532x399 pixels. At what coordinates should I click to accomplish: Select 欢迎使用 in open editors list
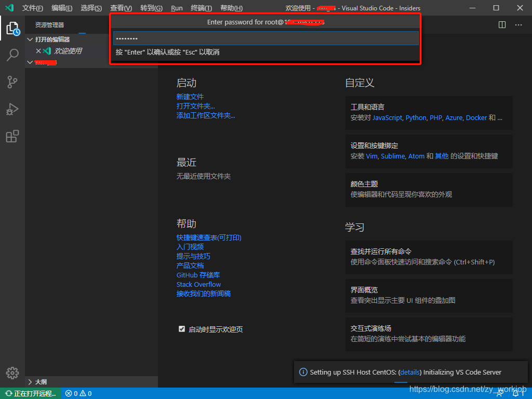point(68,51)
